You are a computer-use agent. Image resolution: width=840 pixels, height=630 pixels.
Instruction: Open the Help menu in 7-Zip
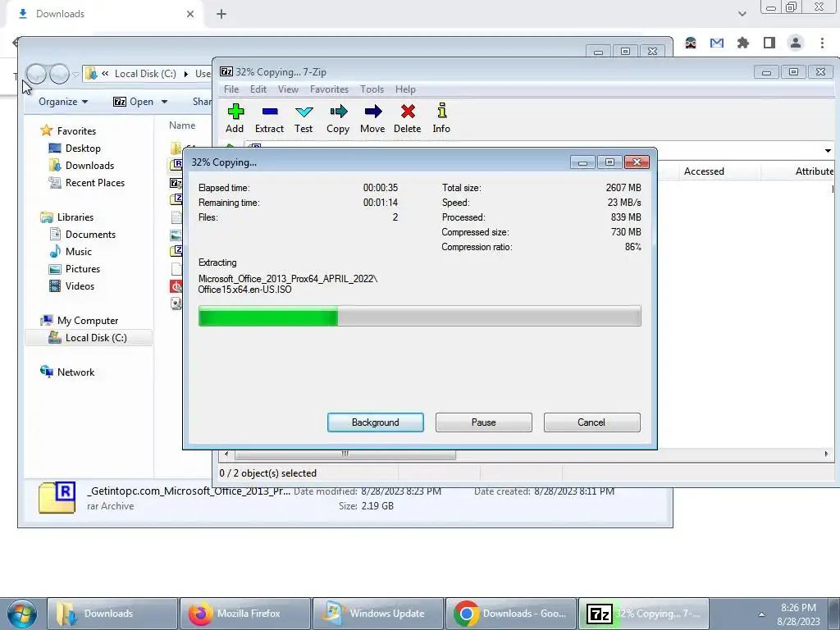point(405,89)
